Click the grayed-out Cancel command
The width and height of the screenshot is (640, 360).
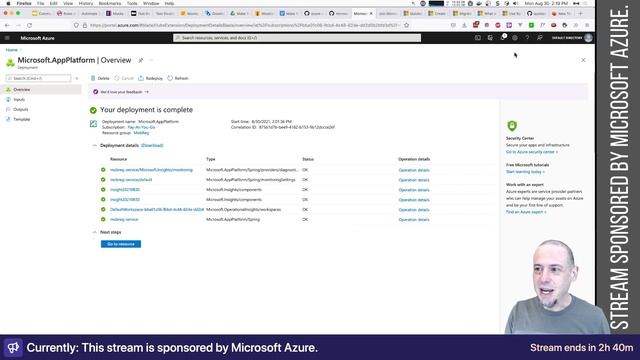click(x=124, y=78)
